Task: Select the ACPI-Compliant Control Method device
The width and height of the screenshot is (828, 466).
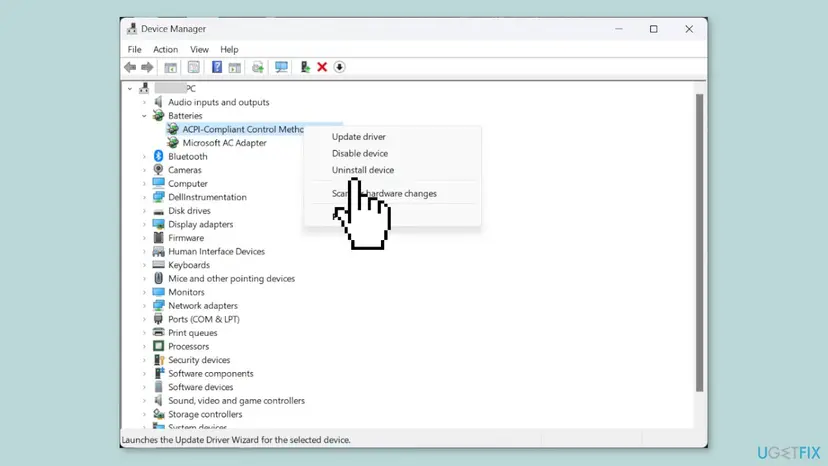Action: coord(243,129)
